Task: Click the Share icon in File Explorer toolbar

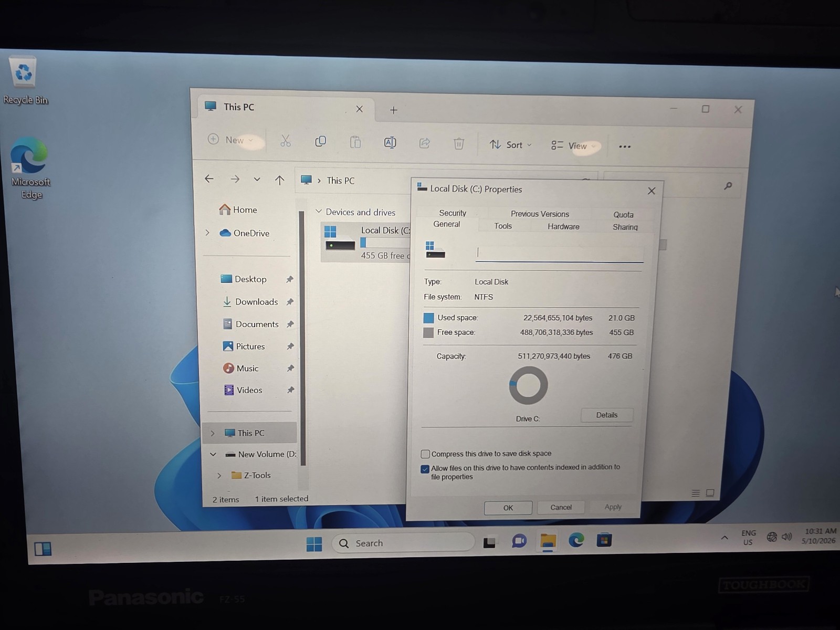Action: pyautogui.click(x=425, y=143)
